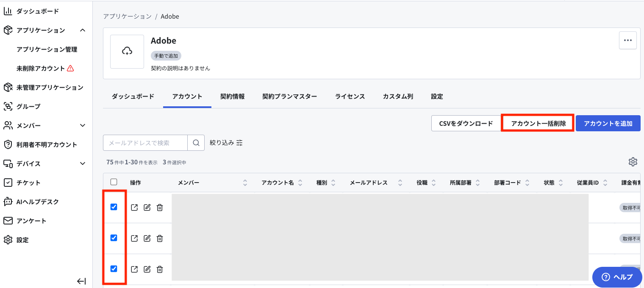This screenshot has height=288, width=644.
Task: Delete first row's account trash icon
Action: point(160,208)
